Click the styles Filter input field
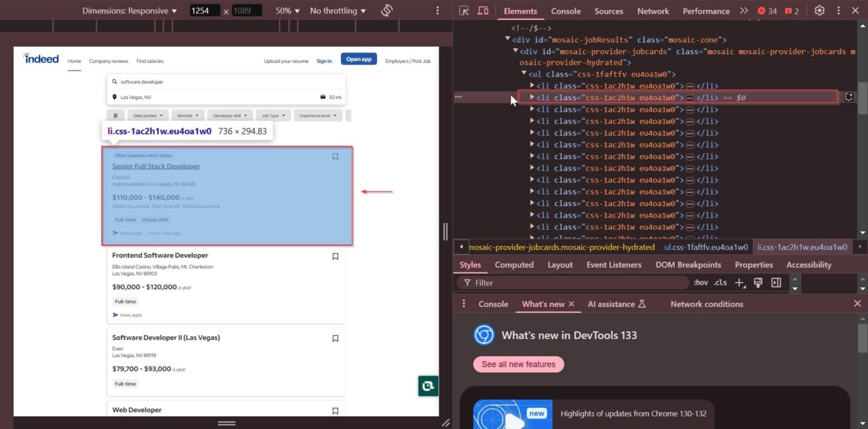 click(573, 283)
